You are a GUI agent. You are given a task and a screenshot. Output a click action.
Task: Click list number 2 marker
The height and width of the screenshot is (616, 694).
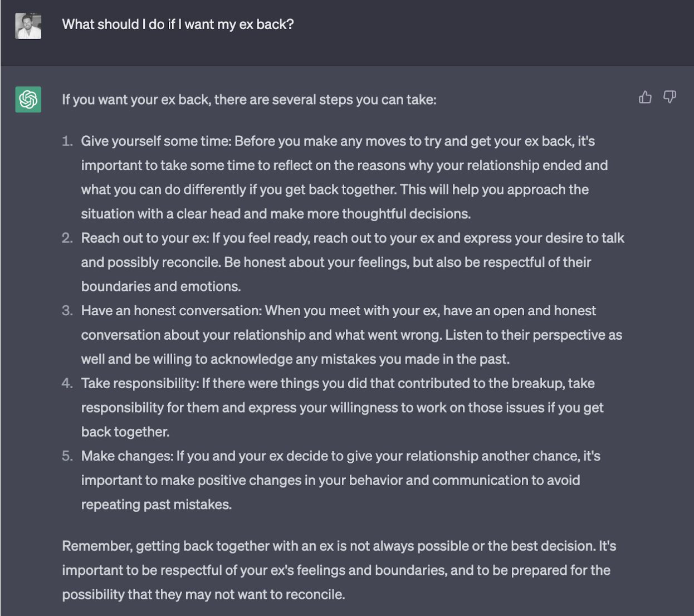coord(67,238)
